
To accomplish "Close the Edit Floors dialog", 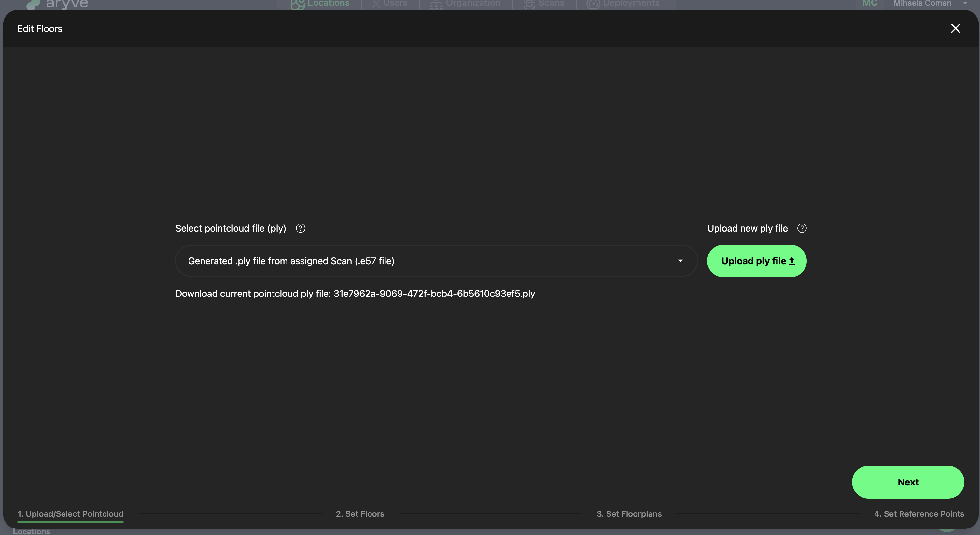I will click(955, 29).
